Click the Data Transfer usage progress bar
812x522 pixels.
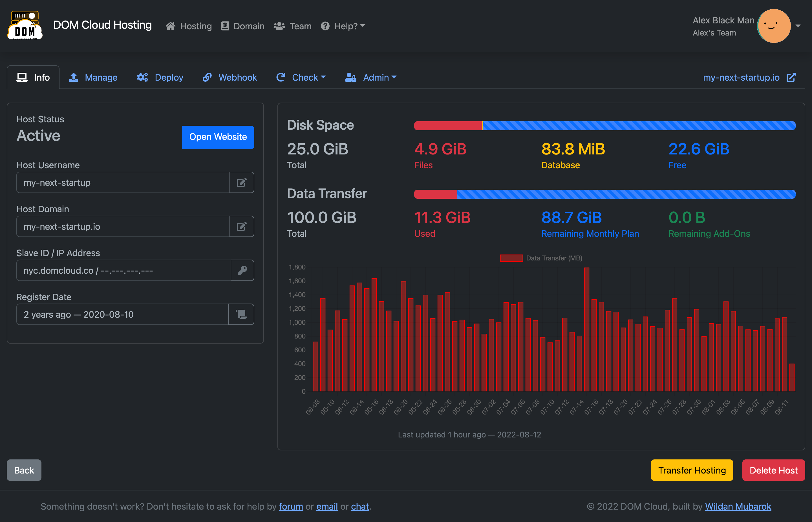[x=604, y=194]
